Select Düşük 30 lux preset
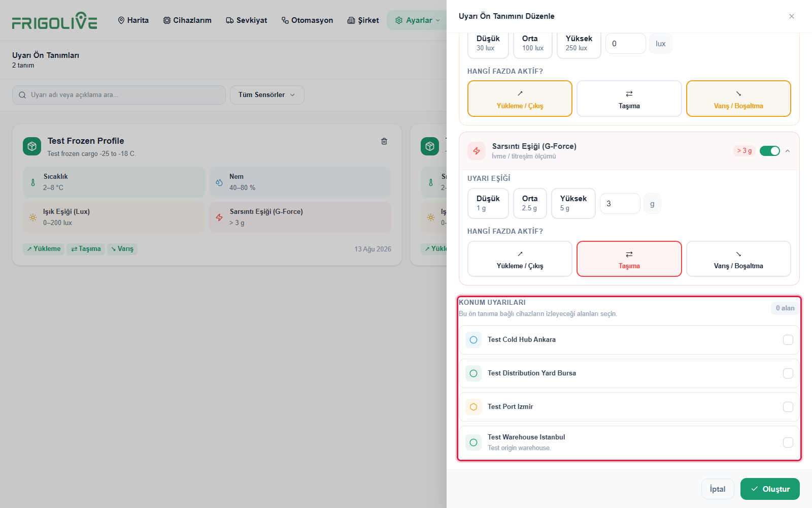Screen dimensions: 812x508 tap(488, 44)
